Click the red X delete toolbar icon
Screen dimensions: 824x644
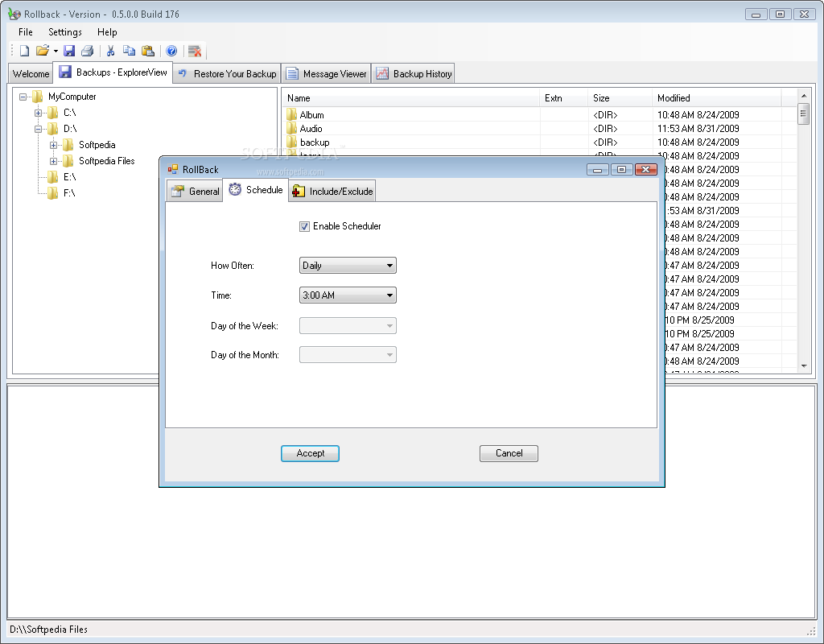(x=195, y=51)
